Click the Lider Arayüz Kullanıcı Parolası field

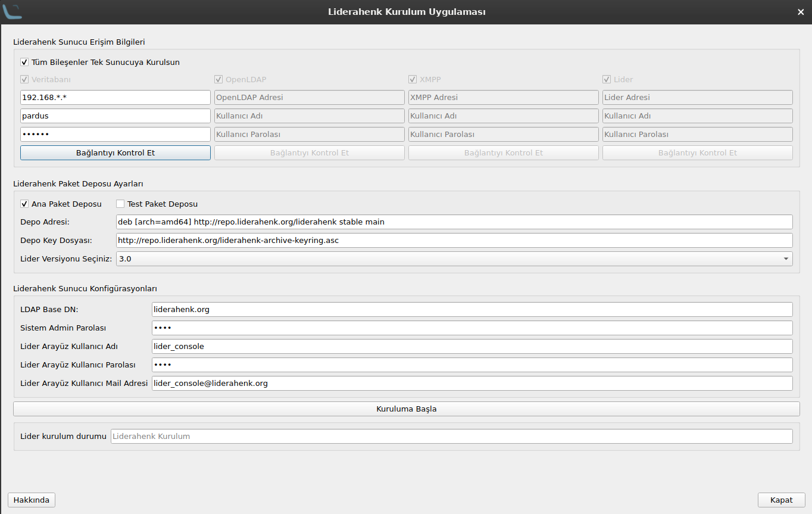click(472, 365)
